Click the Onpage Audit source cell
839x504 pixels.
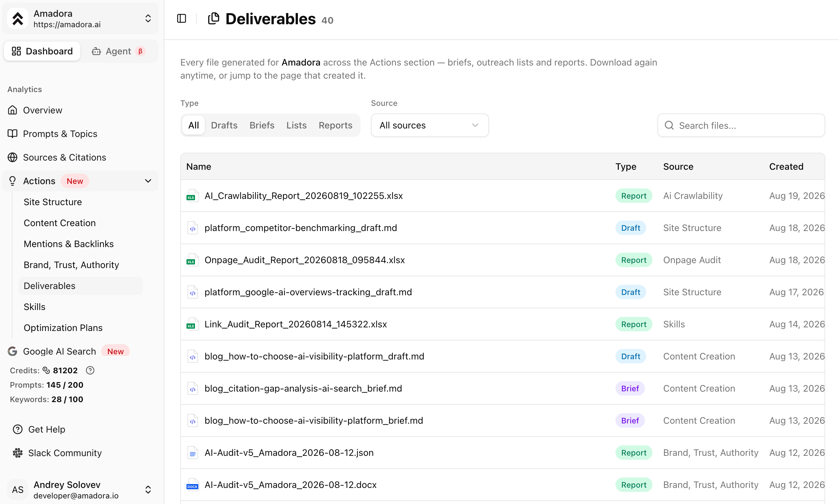[x=692, y=260]
